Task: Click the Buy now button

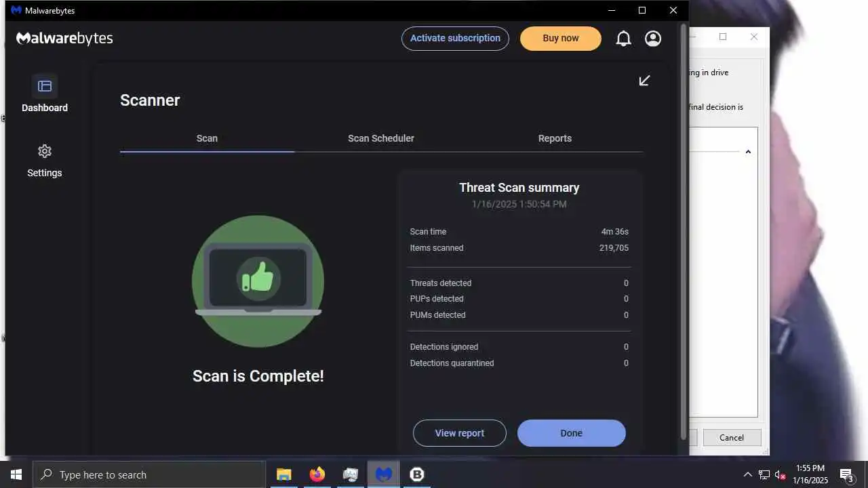Action: click(x=561, y=39)
